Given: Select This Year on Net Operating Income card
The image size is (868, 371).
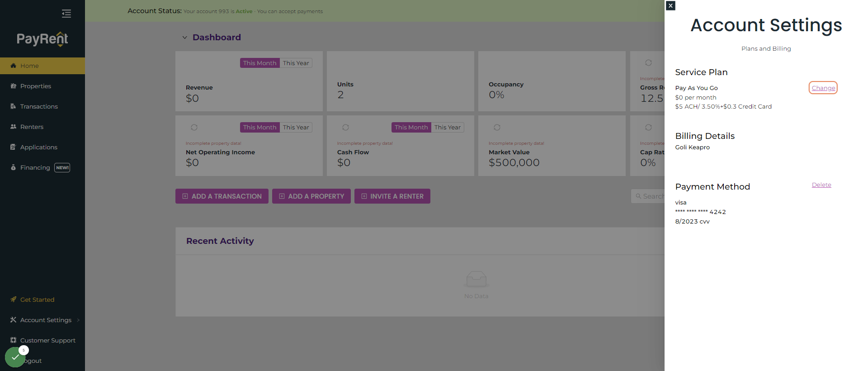Looking at the screenshot, I should pyautogui.click(x=296, y=127).
